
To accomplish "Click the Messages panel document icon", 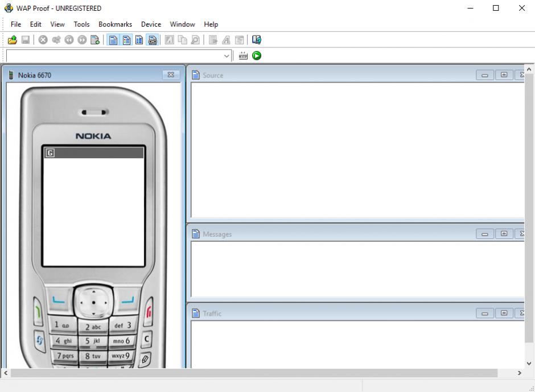I will point(196,234).
